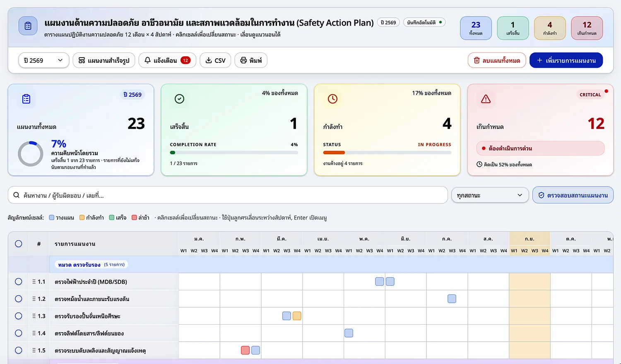Click the ก.ย. month column header
621x364 pixels.
click(x=530, y=239)
